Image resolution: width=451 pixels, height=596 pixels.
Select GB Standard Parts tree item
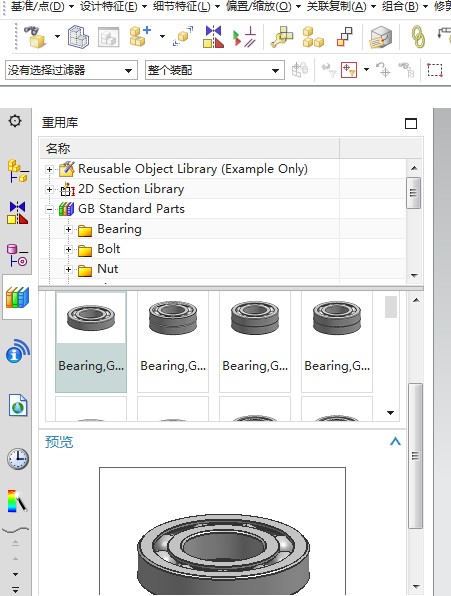pyautogui.click(x=131, y=209)
